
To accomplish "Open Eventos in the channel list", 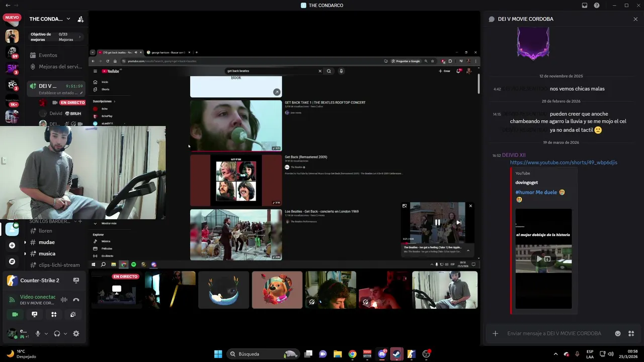I will point(48,55).
